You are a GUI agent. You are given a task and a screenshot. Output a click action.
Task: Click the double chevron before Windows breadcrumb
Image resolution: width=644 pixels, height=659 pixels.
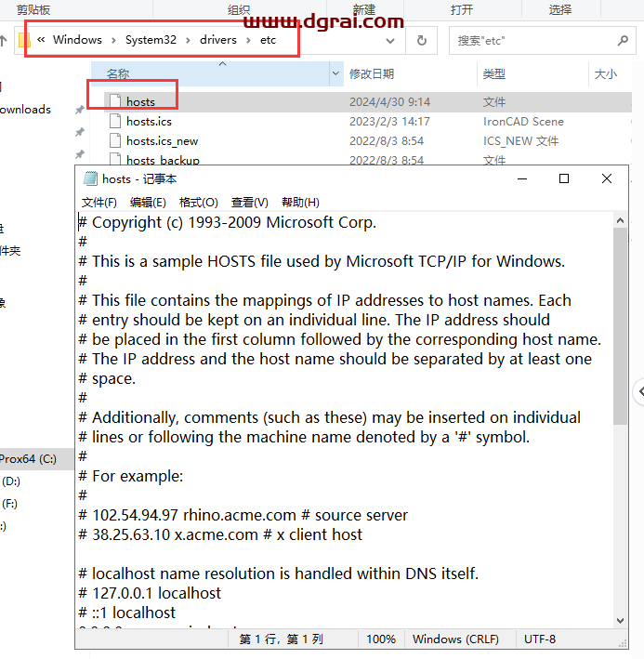(41, 40)
